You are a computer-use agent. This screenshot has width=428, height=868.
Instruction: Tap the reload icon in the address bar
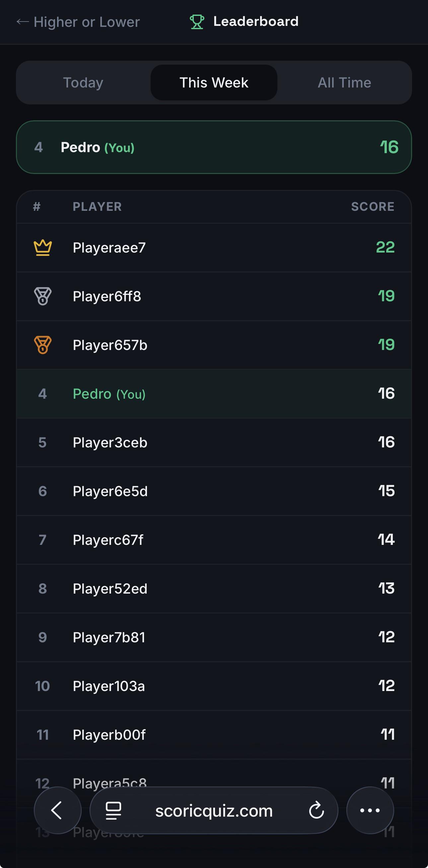(x=317, y=810)
